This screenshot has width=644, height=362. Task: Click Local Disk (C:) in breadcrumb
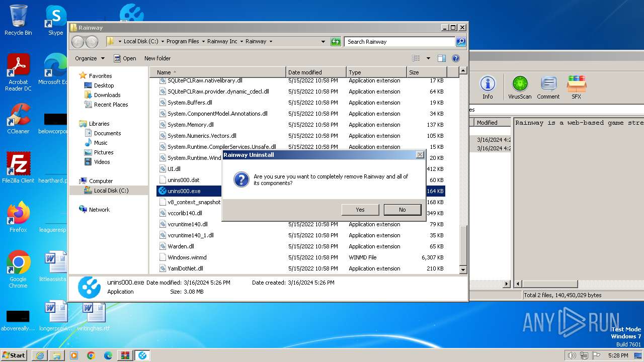coord(141,42)
